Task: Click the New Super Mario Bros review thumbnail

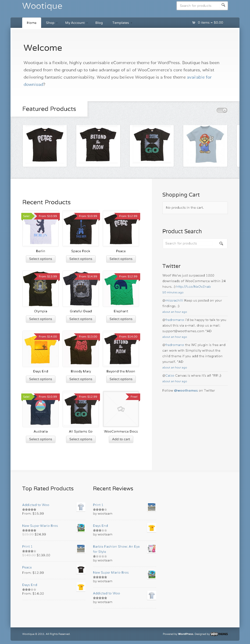Action: pos(152,574)
